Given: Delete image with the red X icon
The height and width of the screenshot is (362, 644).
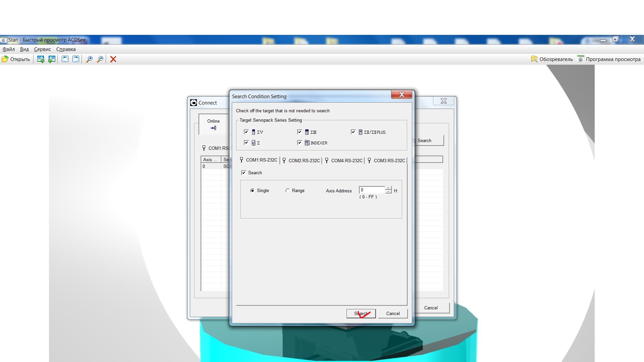Looking at the screenshot, I should [x=113, y=59].
